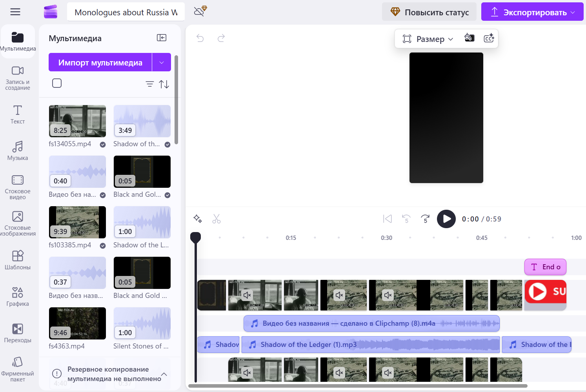This screenshot has height=392, width=586.
Task: Click the checkmark badge on fs134055.mp4
Action: click(103, 145)
